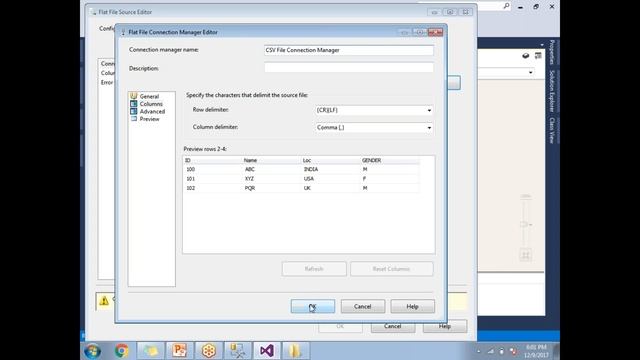Click the network signal tray icon
Image resolution: width=640 pixels, height=360 pixels.
pyautogui.click(x=491, y=351)
